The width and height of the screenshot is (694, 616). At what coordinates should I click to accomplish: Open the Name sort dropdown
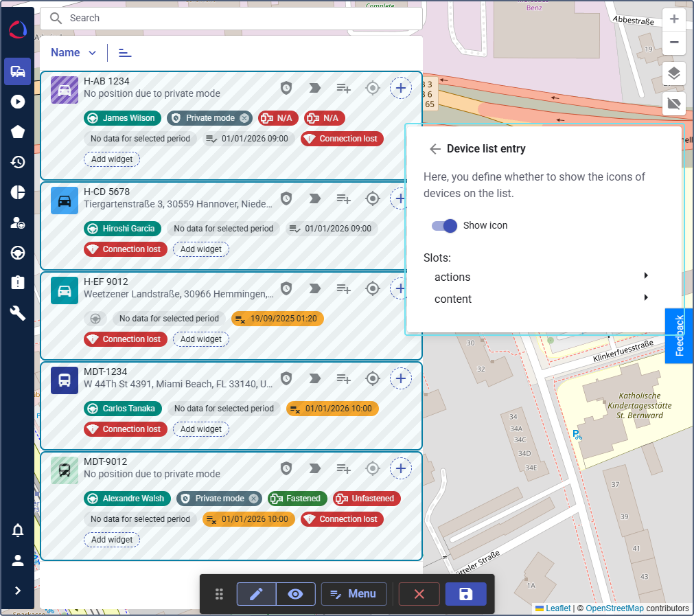pos(74,53)
